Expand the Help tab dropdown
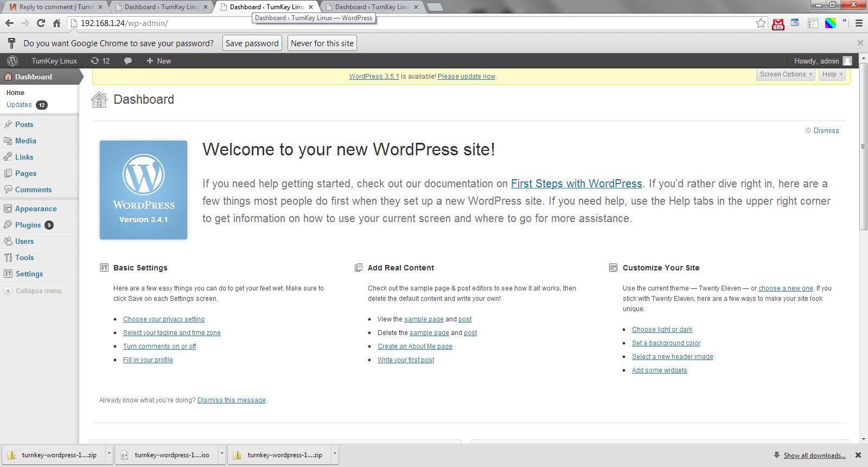Screen dimensions: 868x467 832,74
